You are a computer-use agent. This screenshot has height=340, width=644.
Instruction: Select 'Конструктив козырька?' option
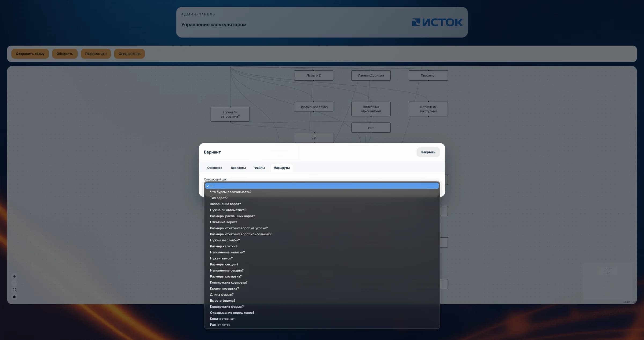(322, 282)
